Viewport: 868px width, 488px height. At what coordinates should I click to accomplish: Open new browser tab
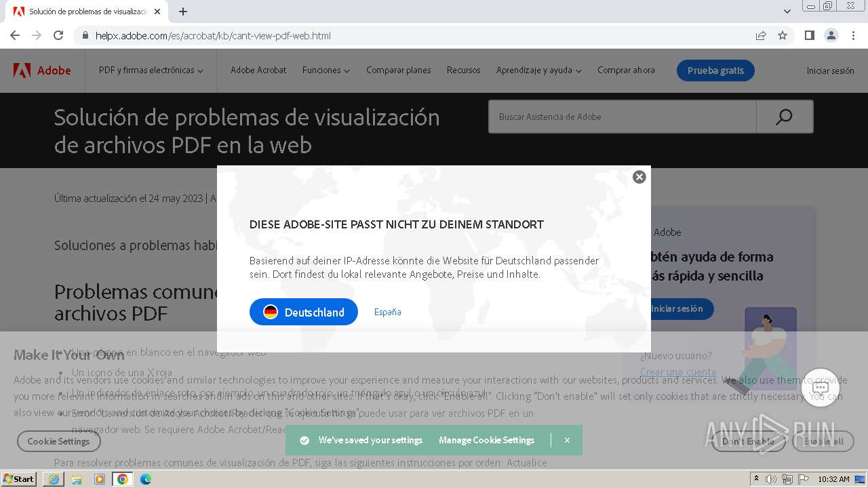(183, 12)
